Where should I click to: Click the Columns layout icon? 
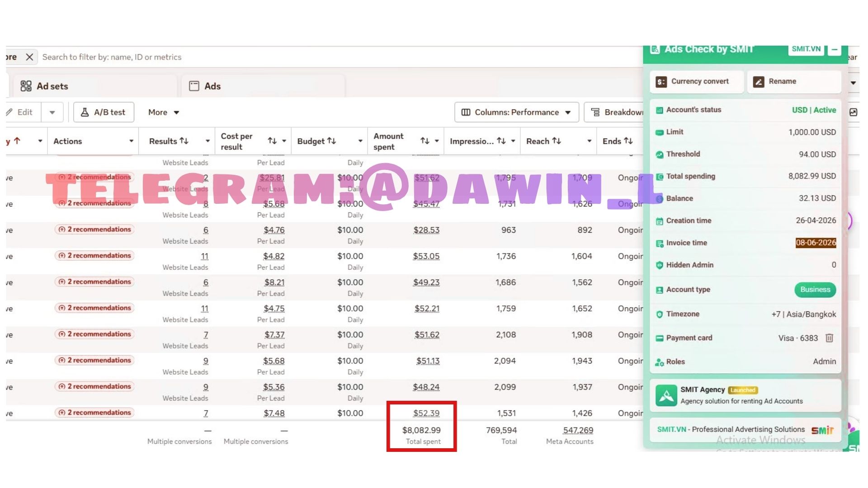466,112
